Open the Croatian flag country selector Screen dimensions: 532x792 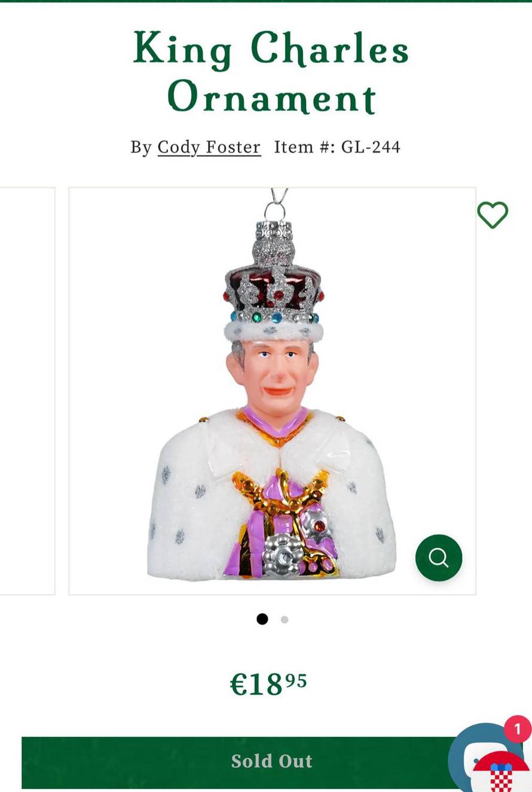(502, 773)
